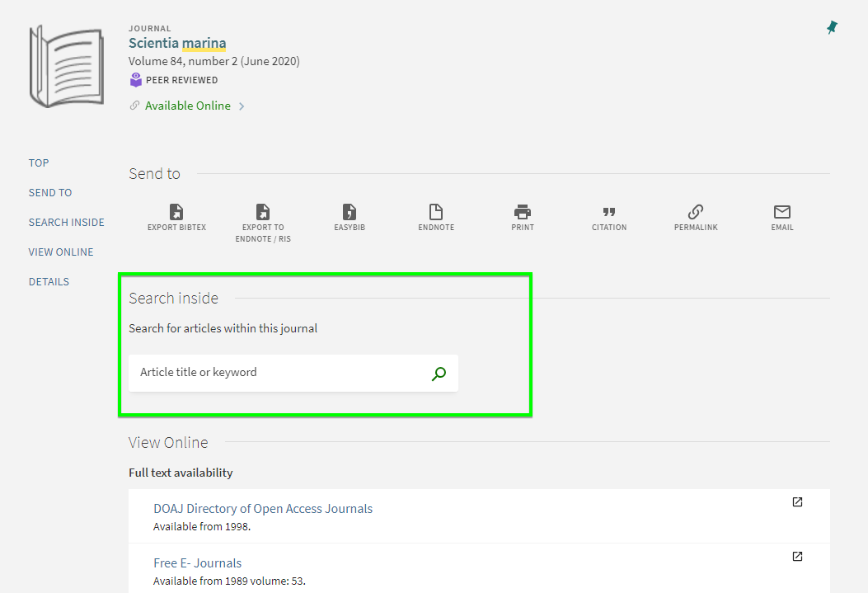Navigate to SEARCH INSIDE in sidebar
Image resolution: width=868 pixels, height=593 pixels.
pyautogui.click(x=66, y=223)
